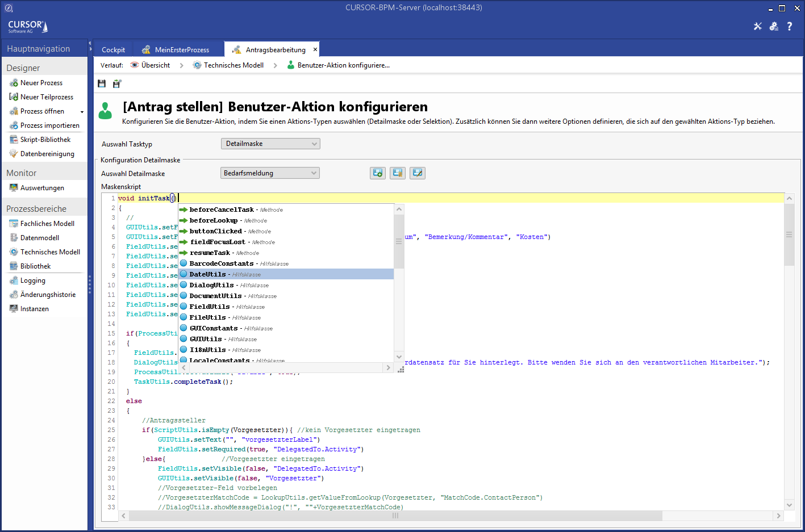
Task: Select DateUtils in the autocomplete list
Action: [x=208, y=274]
